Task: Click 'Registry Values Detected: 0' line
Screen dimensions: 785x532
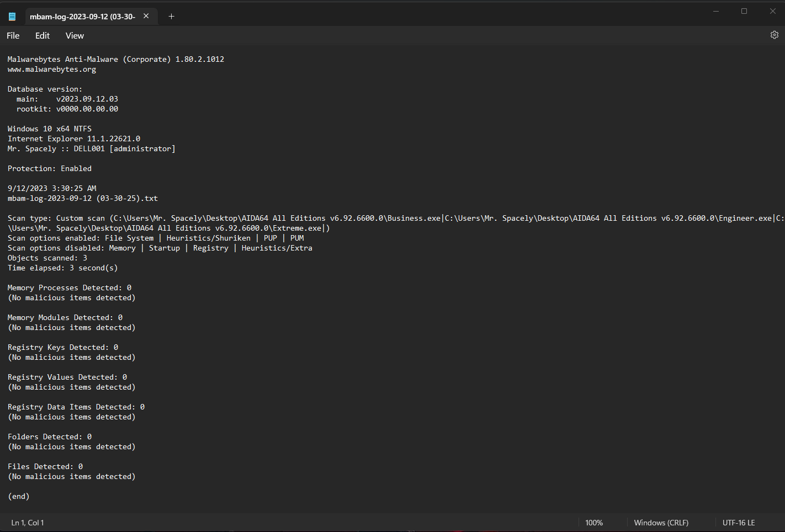Action: point(67,377)
